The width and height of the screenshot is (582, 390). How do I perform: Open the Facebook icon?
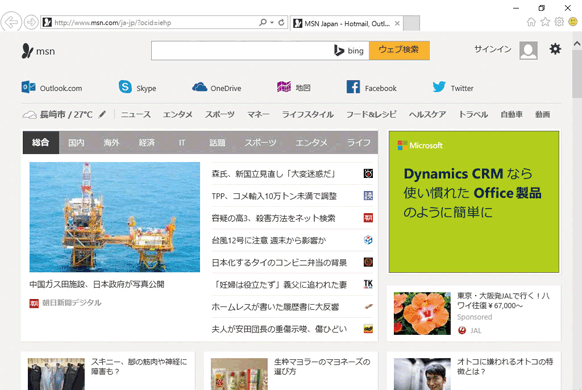tap(353, 87)
